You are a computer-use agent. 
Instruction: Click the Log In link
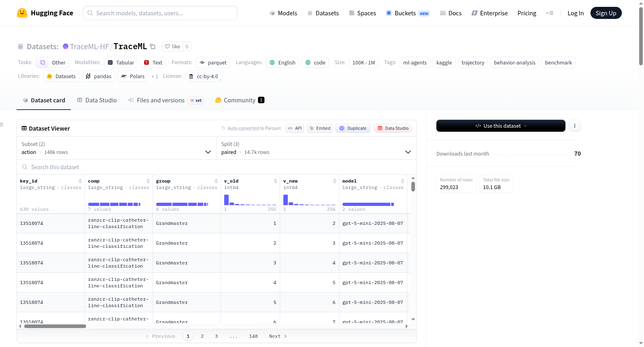pos(576,13)
